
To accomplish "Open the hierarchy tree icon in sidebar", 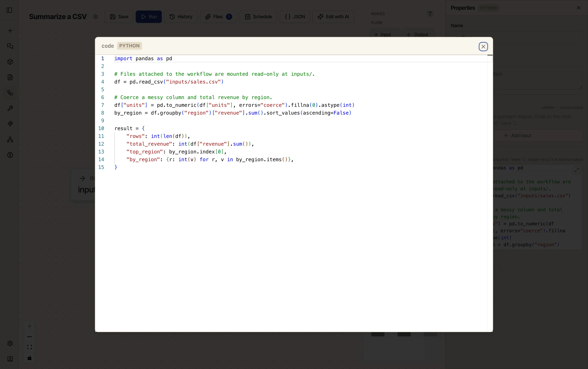I will coord(10,139).
